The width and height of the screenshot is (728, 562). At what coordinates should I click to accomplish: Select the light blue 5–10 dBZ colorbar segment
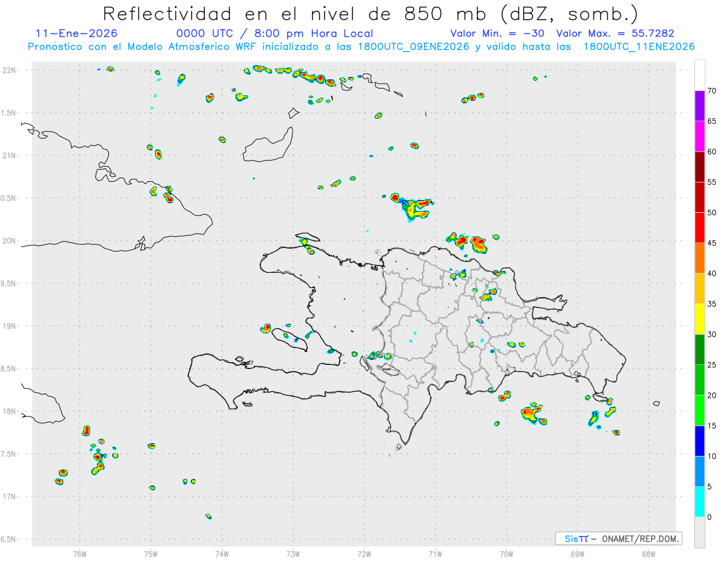[699, 472]
